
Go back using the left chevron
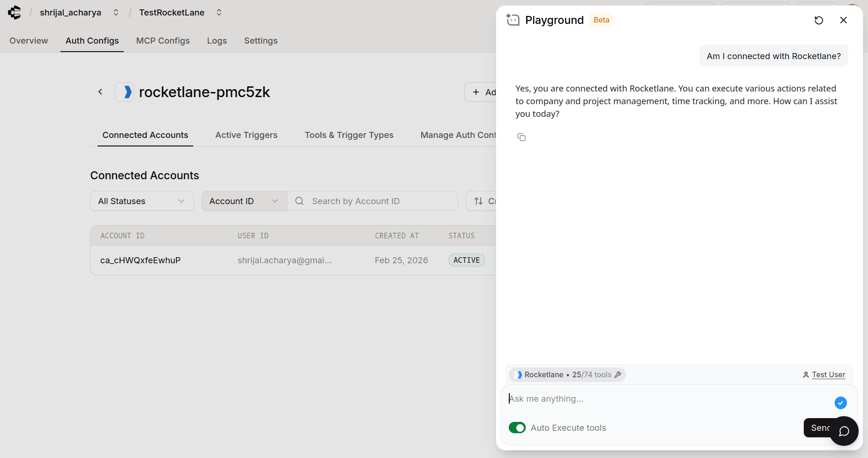[100, 92]
